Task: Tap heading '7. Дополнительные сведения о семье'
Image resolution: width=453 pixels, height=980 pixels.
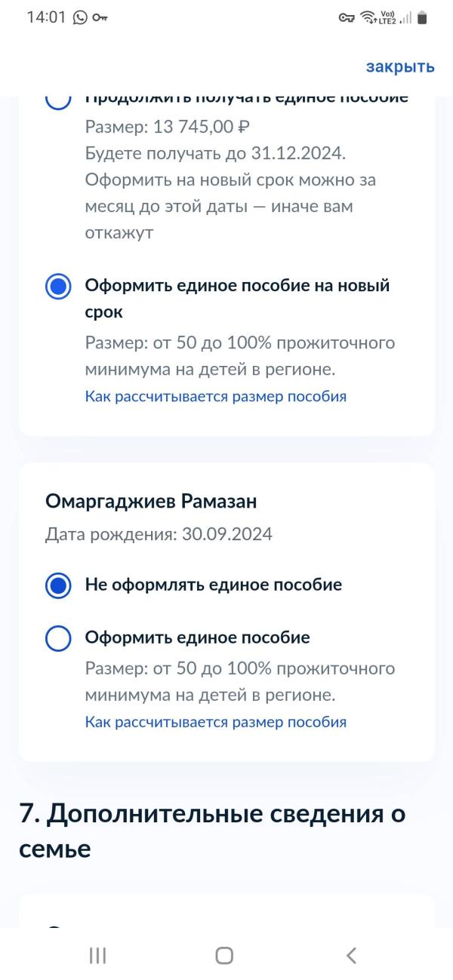Action: tap(212, 831)
